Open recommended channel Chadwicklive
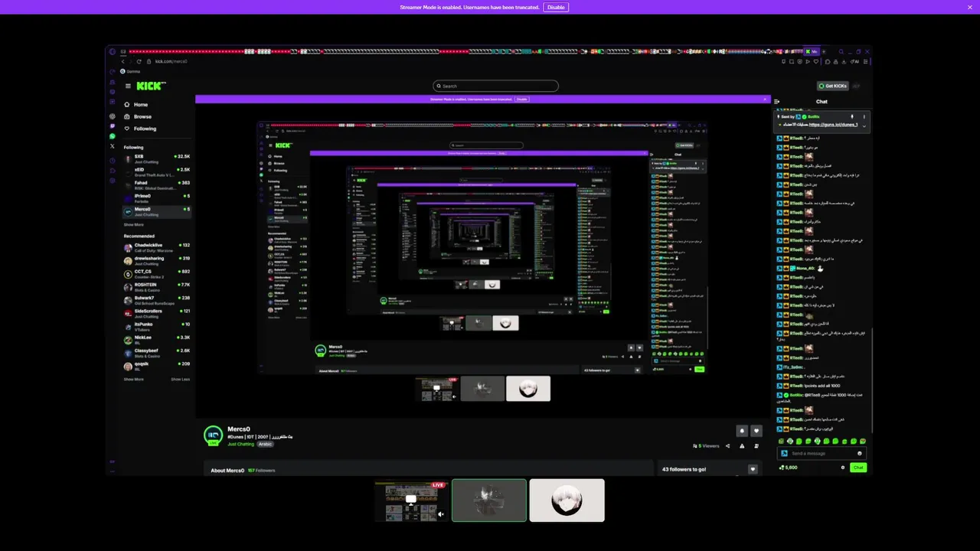The image size is (980, 551). [157, 247]
